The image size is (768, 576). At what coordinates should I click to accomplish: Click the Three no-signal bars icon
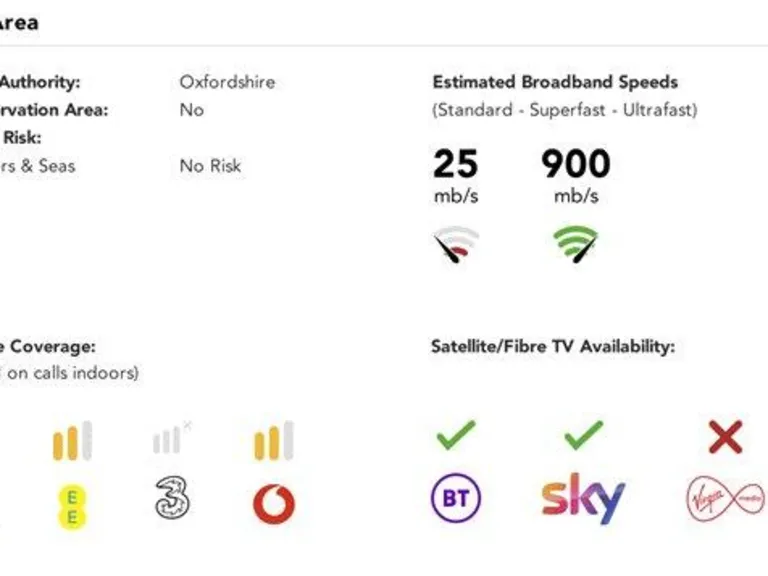[x=172, y=437]
